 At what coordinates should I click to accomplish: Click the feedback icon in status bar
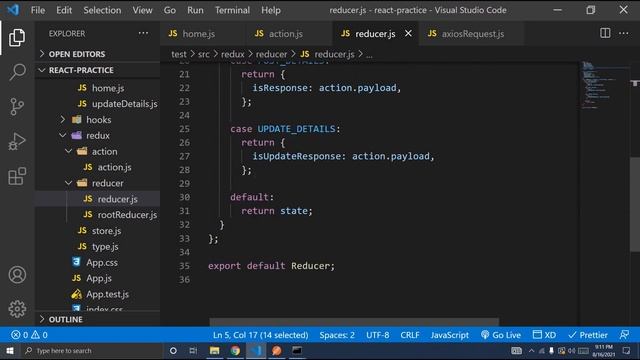point(624,335)
